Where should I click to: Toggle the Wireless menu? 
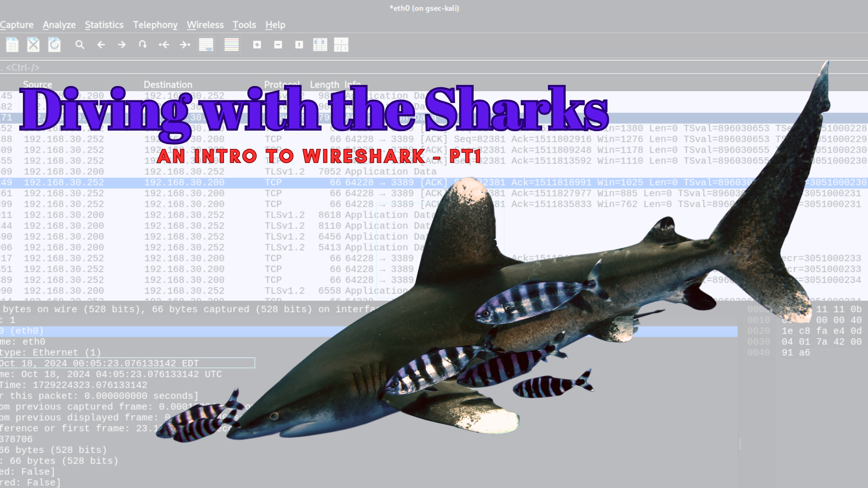[205, 24]
